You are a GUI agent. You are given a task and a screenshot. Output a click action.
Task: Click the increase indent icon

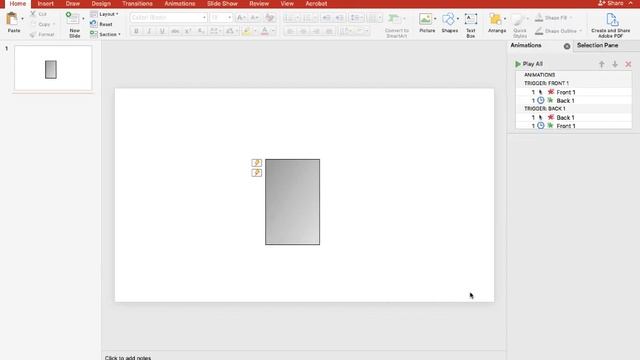[339, 18]
